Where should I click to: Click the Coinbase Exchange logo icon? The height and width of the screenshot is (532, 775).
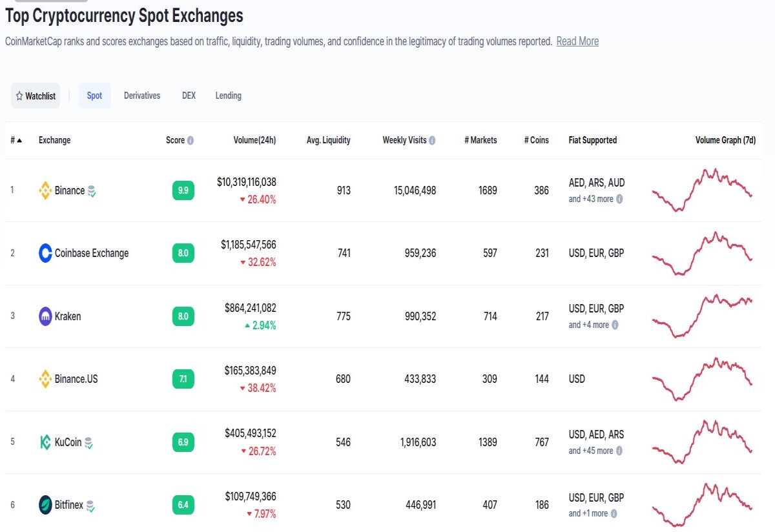(45, 253)
